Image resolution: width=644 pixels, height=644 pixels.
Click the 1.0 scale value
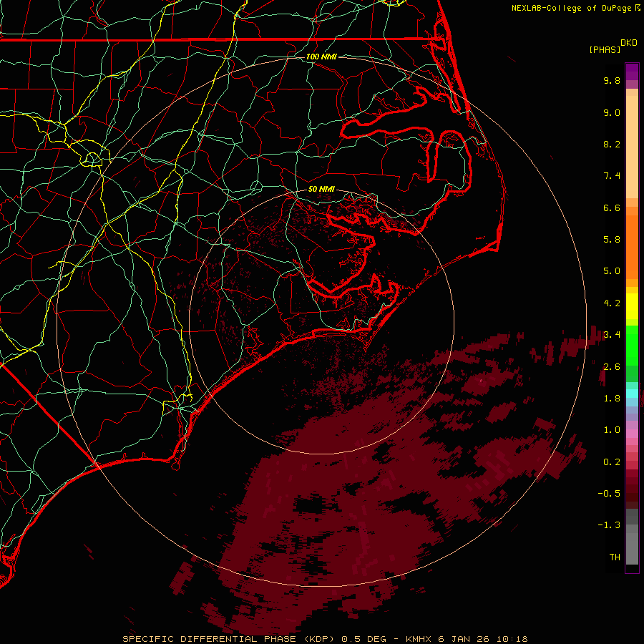pyautogui.click(x=612, y=430)
